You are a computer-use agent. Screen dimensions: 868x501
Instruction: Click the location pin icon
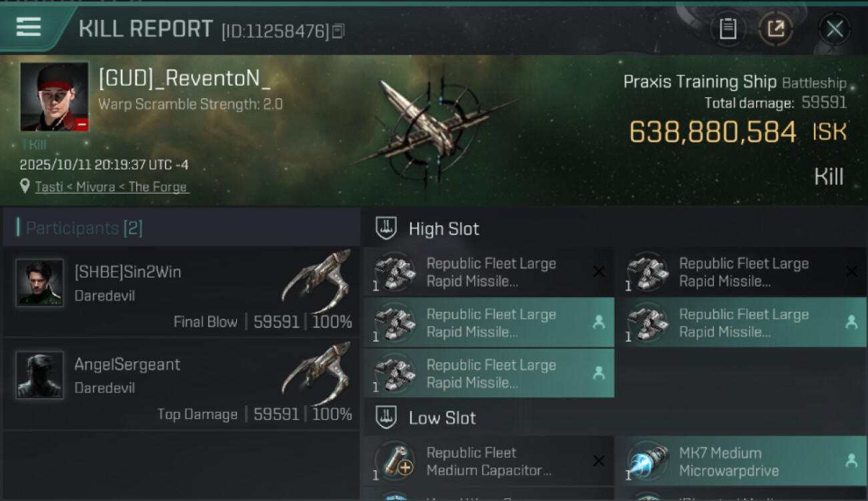point(25,187)
